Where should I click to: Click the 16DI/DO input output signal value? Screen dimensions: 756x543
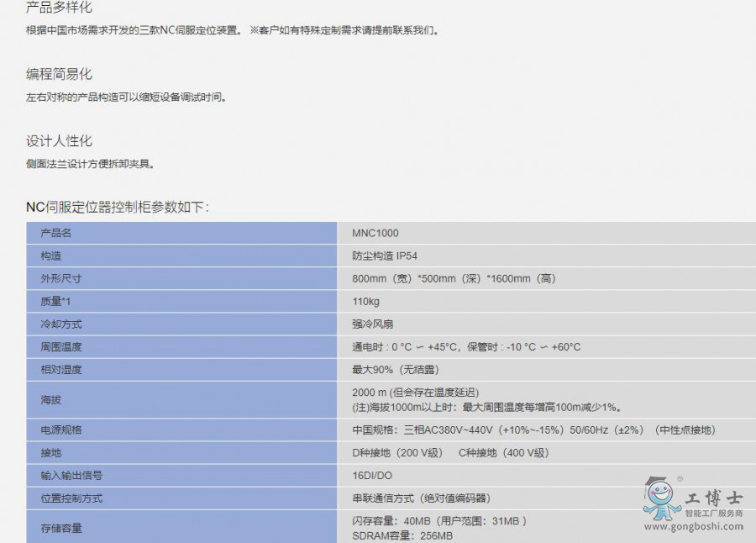pyautogui.click(x=372, y=475)
